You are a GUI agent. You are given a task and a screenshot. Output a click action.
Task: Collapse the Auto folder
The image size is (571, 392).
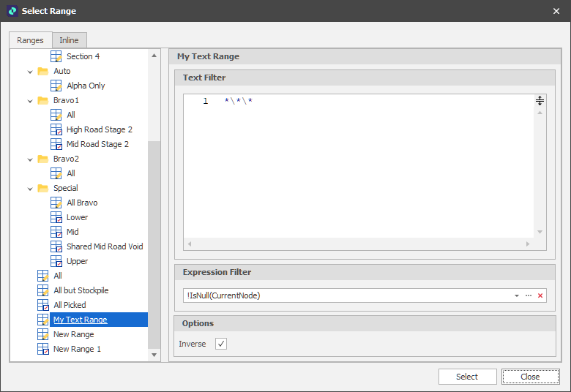pyautogui.click(x=30, y=72)
